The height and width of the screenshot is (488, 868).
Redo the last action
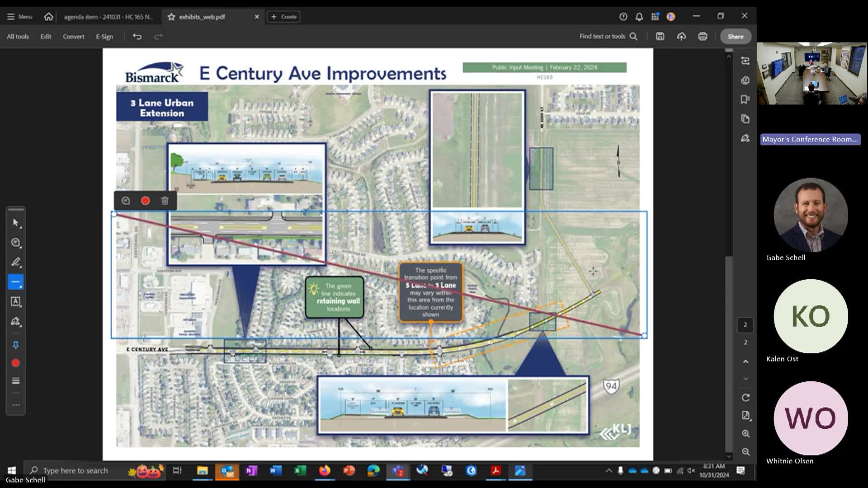point(158,37)
